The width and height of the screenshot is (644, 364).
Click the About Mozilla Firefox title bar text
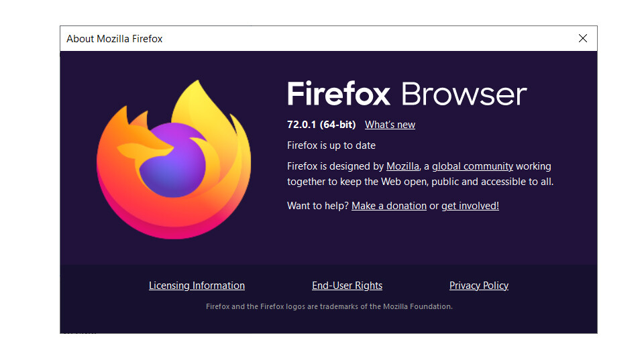pos(115,39)
